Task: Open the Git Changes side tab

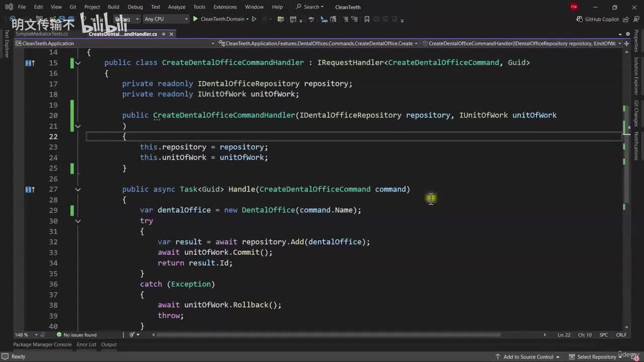Action: point(636,114)
